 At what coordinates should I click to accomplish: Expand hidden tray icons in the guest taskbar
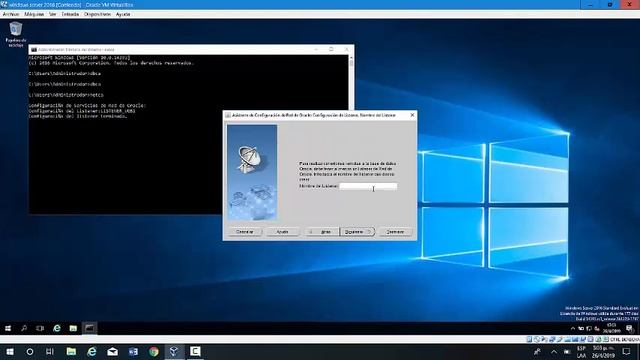coord(573,329)
